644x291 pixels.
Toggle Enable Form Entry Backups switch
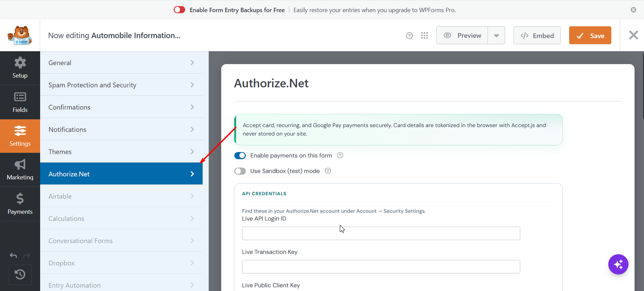179,10
